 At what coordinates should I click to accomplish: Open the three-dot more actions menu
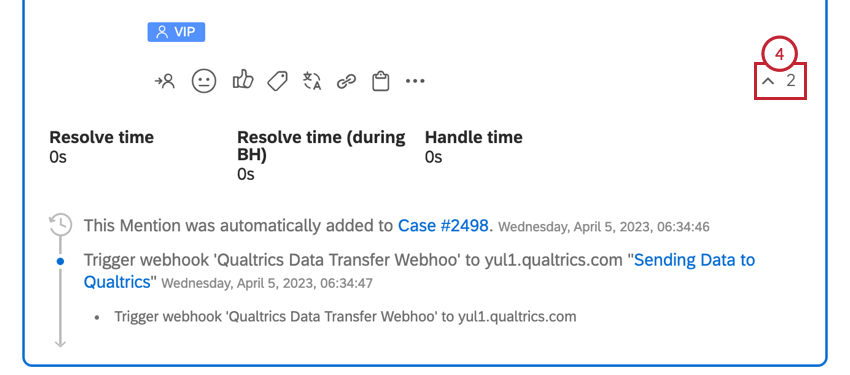pyautogui.click(x=415, y=81)
